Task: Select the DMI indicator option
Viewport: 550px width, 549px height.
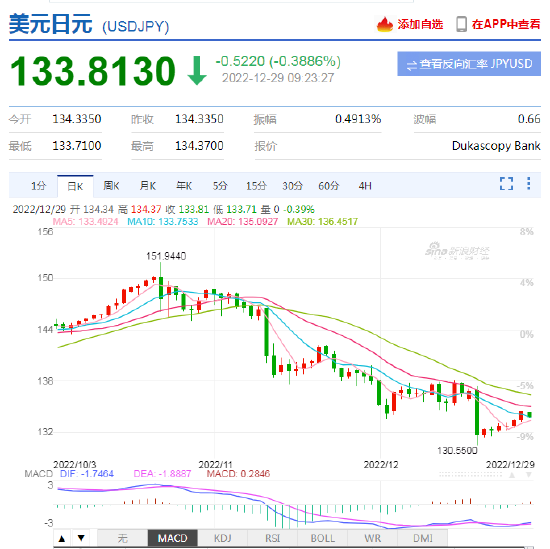Action: click(x=423, y=538)
